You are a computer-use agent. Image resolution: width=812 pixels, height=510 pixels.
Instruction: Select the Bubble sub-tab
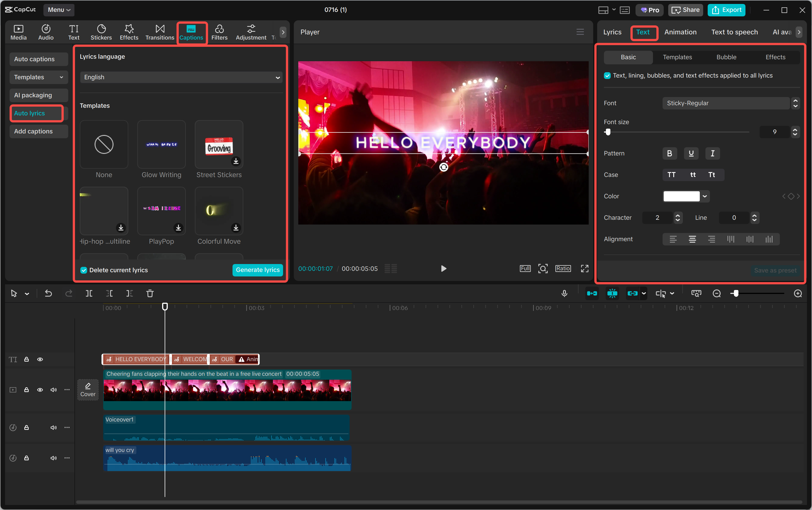pyautogui.click(x=726, y=57)
